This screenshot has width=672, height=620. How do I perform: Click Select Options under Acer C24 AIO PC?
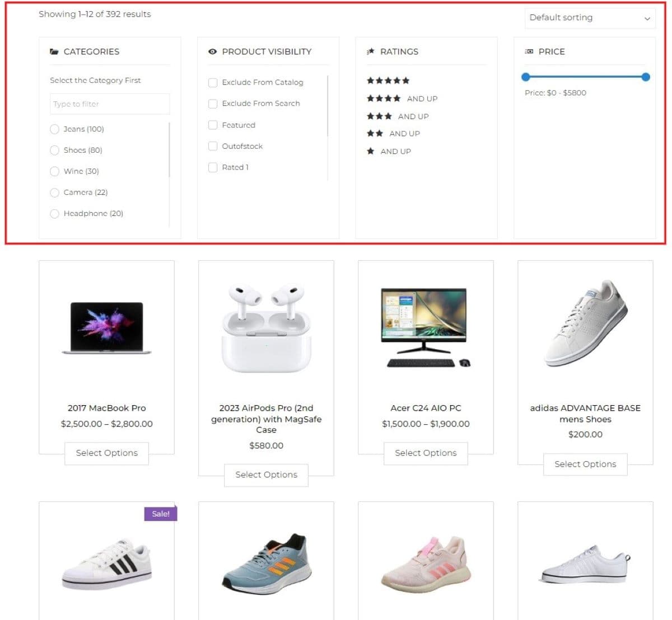pyautogui.click(x=426, y=453)
